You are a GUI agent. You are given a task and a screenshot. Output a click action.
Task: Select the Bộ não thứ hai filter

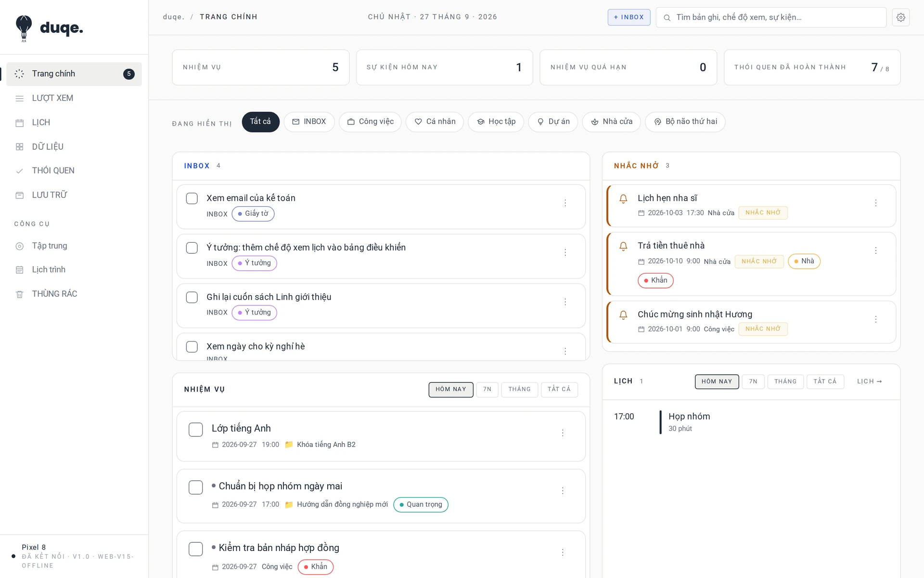click(685, 122)
